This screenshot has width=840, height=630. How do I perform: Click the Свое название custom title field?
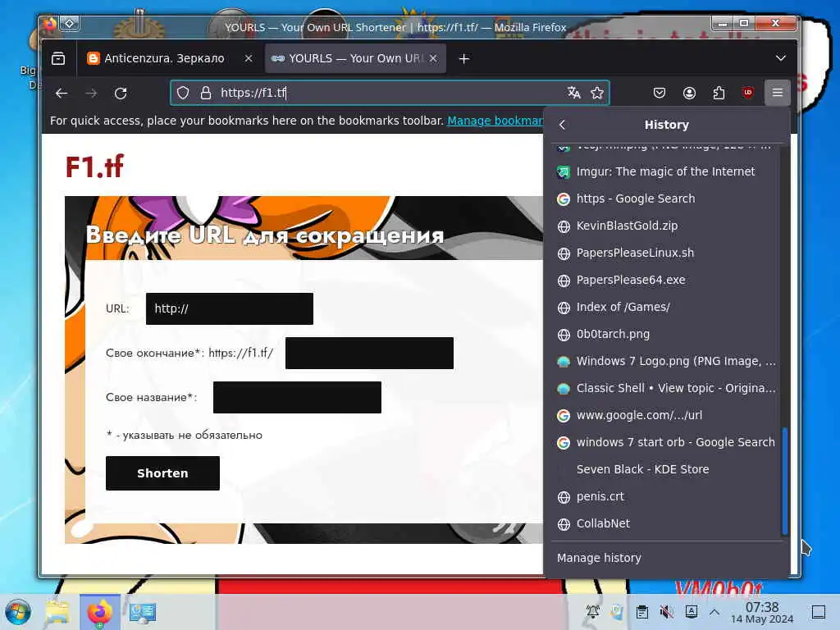pos(297,398)
